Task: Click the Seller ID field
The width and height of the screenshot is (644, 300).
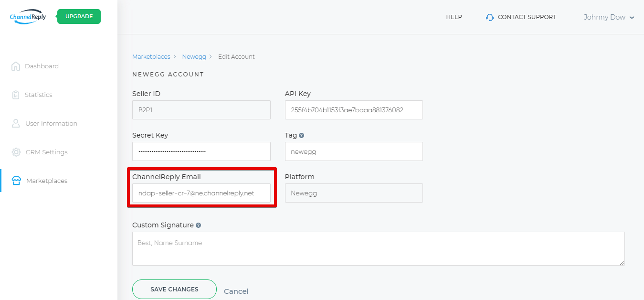Action: tap(201, 110)
